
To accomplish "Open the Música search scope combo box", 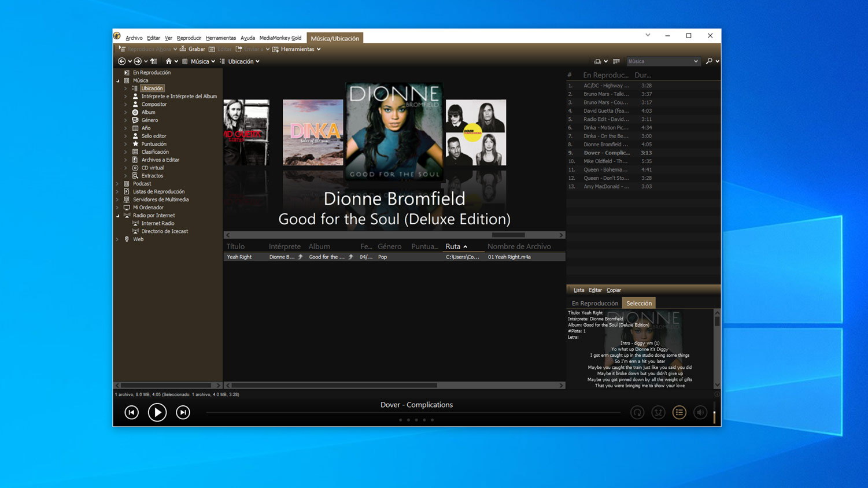I will 663,61.
